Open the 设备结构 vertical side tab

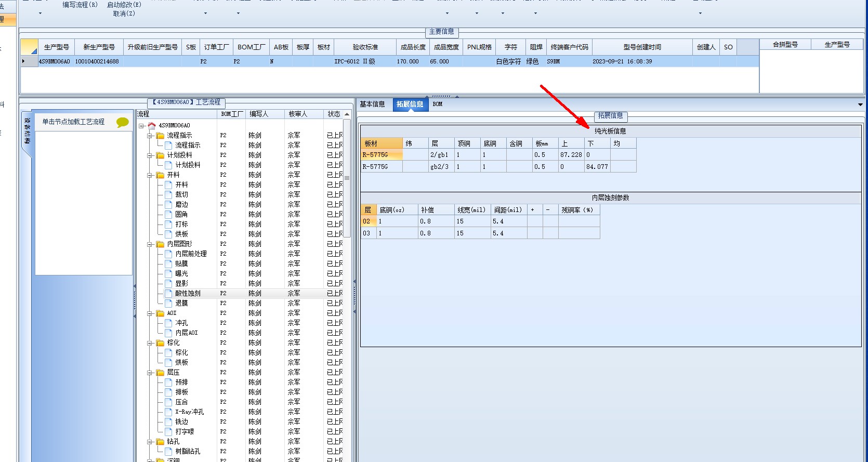coord(27,131)
